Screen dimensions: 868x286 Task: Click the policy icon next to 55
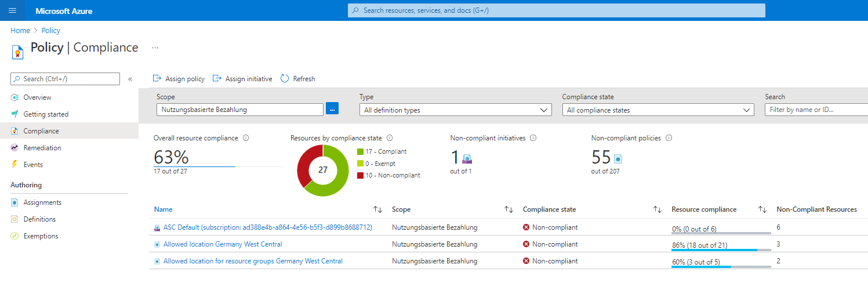point(618,158)
